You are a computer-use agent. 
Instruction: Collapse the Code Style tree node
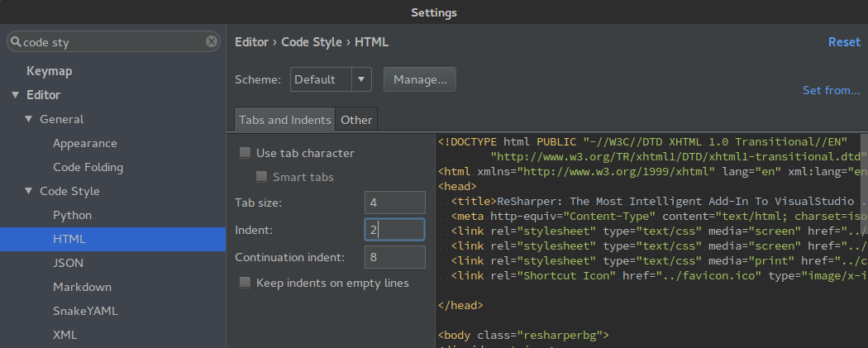click(28, 191)
